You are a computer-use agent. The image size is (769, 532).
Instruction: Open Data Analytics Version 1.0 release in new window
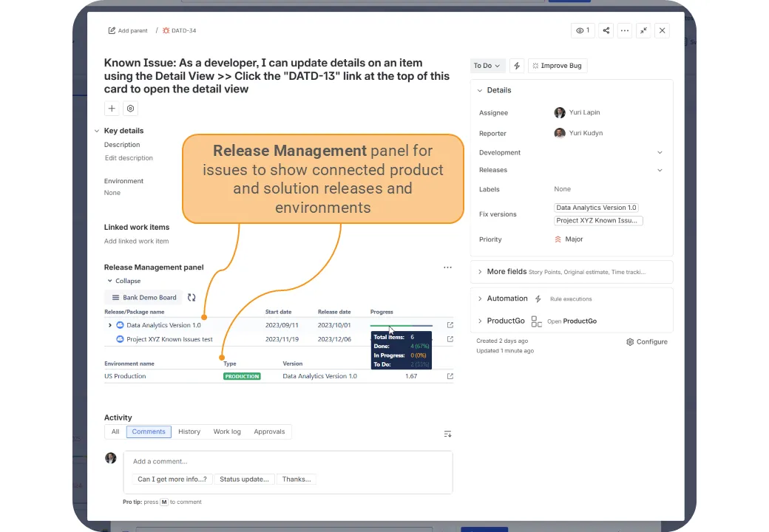[450, 325]
